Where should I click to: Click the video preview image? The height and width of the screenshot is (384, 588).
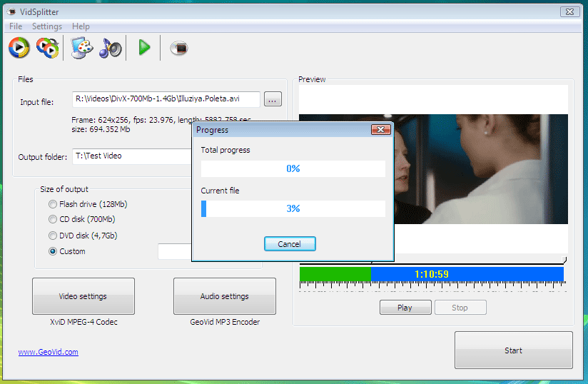pos(481,169)
